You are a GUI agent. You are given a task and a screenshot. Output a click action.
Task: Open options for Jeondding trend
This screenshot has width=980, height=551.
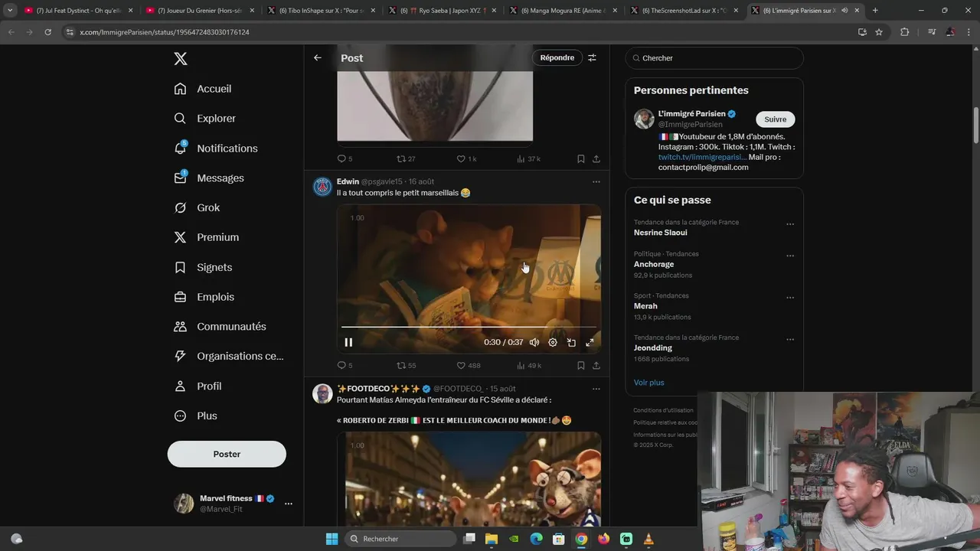(x=790, y=340)
